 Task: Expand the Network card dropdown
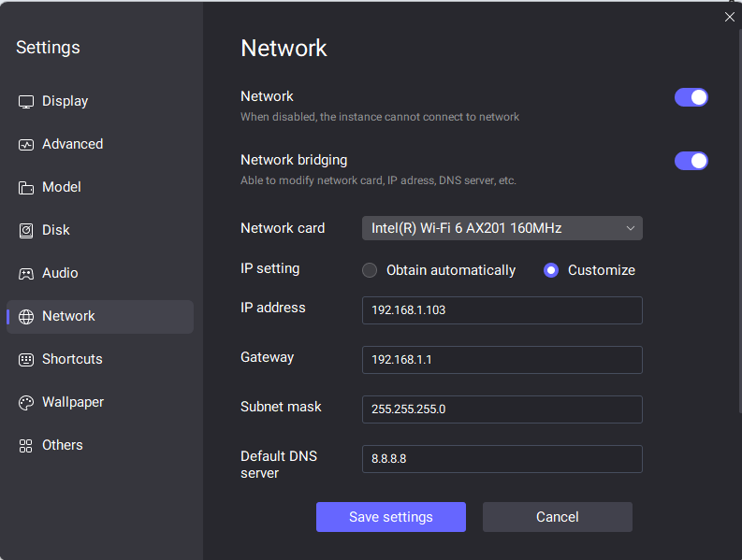(502, 228)
